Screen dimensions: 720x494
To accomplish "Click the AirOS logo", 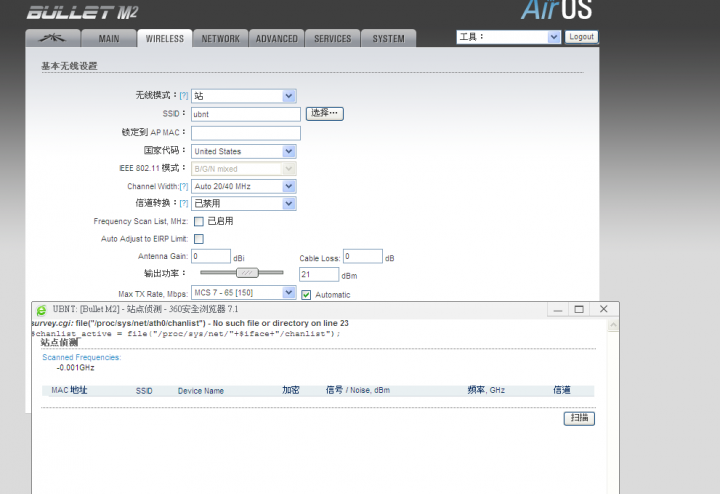I will [x=556, y=10].
